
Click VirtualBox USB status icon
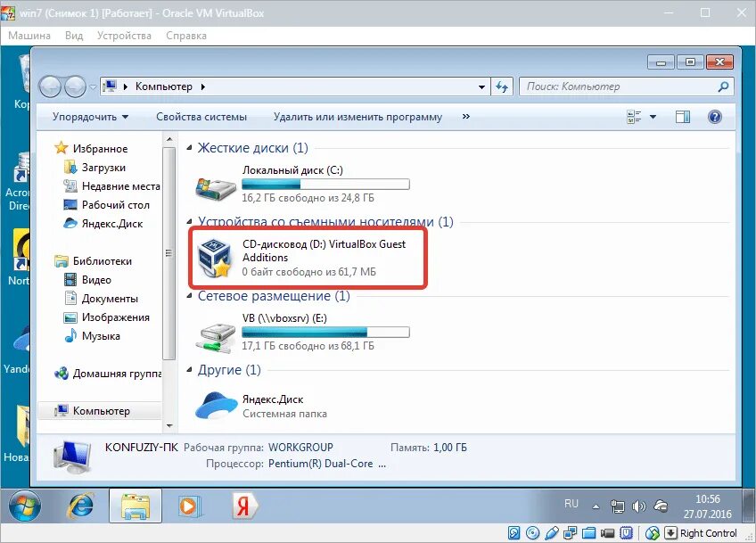coord(552,533)
